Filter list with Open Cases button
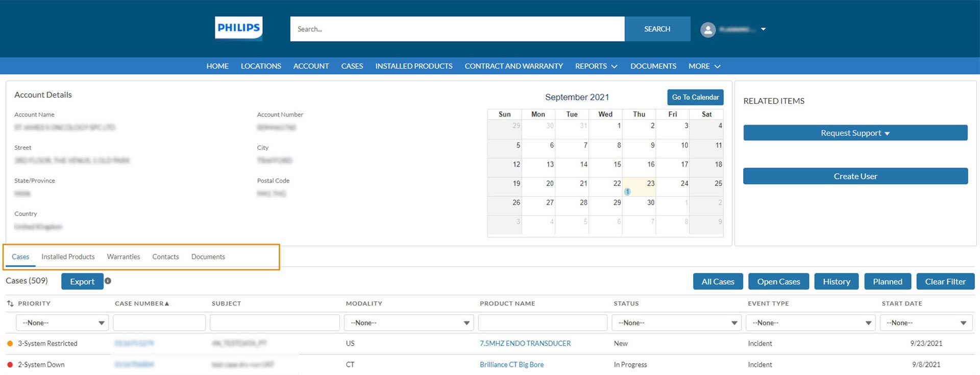The height and width of the screenshot is (375, 980). point(778,282)
